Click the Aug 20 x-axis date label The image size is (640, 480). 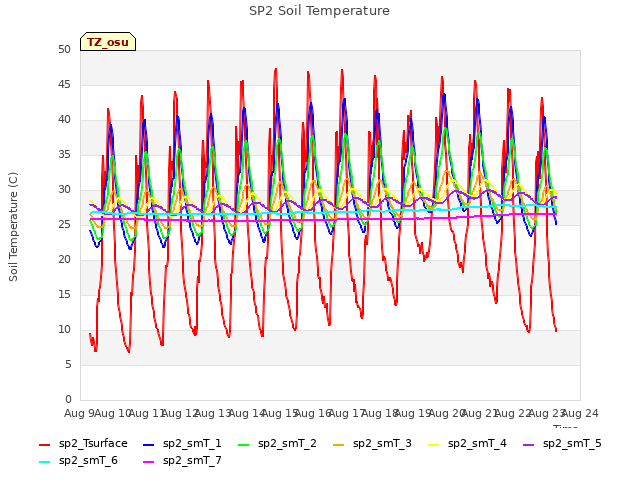tap(447, 413)
